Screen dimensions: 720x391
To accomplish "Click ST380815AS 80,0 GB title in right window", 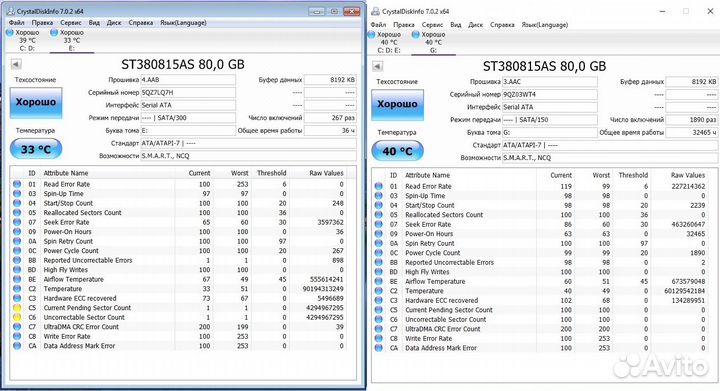I will point(544,67).
